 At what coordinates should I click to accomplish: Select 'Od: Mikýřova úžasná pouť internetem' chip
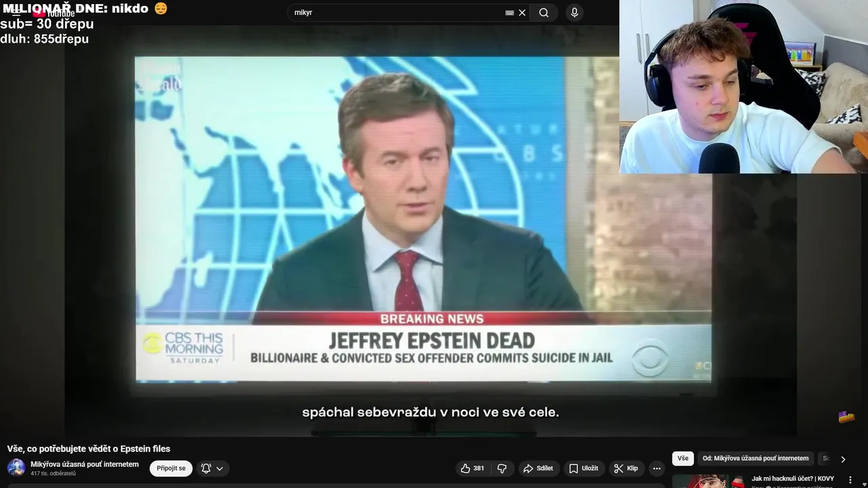[x=755, y=458]
